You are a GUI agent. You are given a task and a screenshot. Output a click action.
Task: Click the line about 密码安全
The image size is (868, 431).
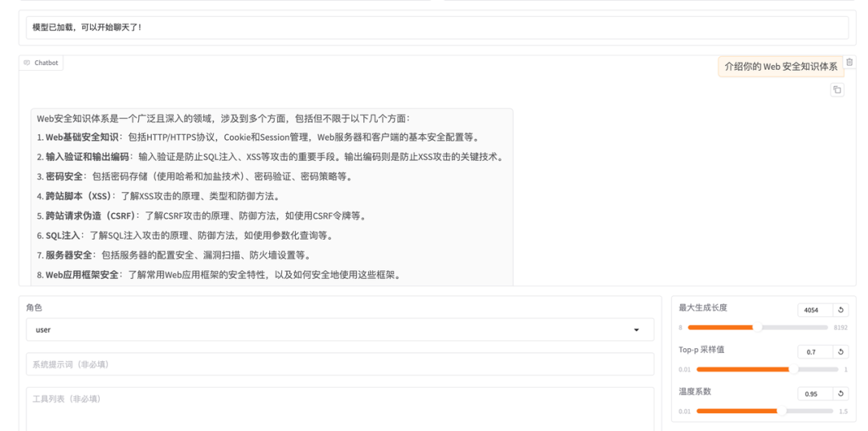pos(194,177)
